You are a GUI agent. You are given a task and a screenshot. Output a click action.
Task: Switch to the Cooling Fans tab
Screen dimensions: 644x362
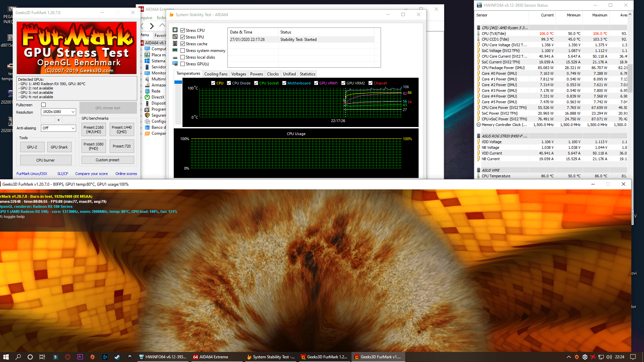pyautogui.click(x=216, y=74)
